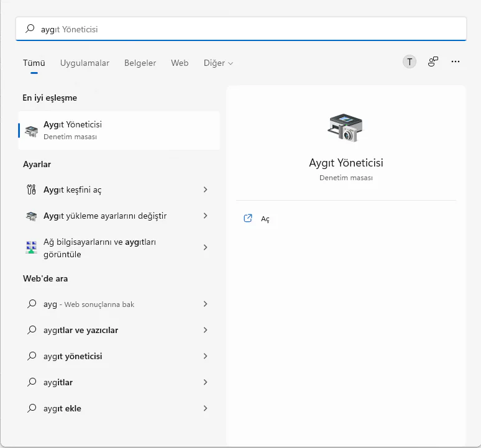The image size is (481, 448).
Task: Expand the Aygıt keşfini aç chevron
Action: tap(205, 190)
